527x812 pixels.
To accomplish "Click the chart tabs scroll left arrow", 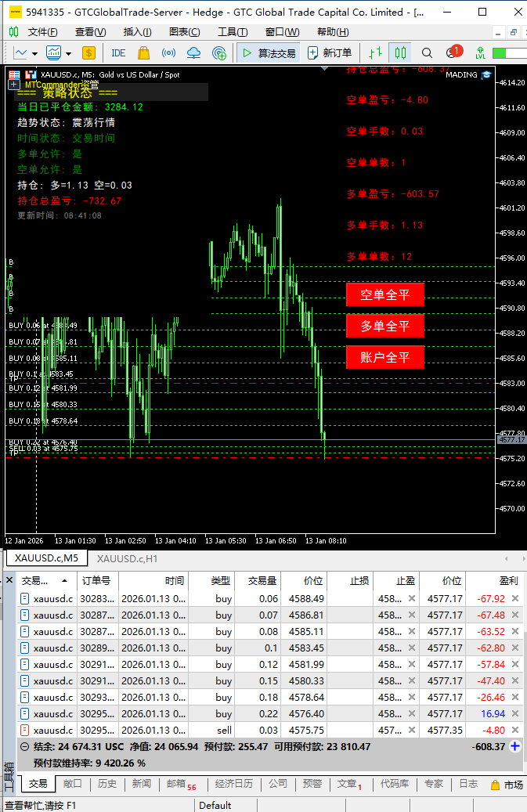I will click(507, 559).
